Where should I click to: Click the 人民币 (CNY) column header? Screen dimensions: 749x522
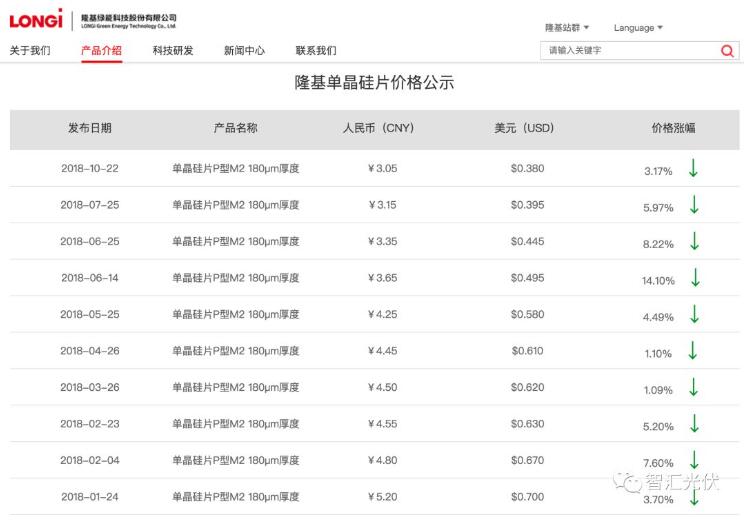pyautogui.click(x=378, y=128)
